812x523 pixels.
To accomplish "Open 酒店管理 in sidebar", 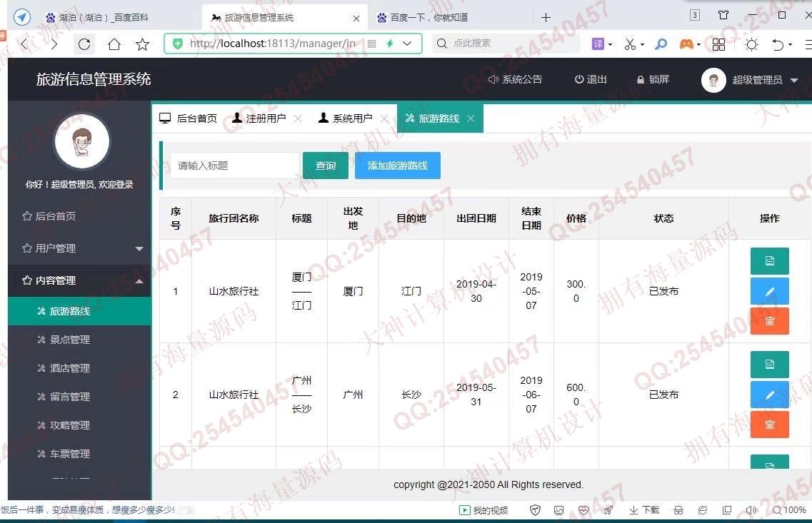I will [79, 368].
